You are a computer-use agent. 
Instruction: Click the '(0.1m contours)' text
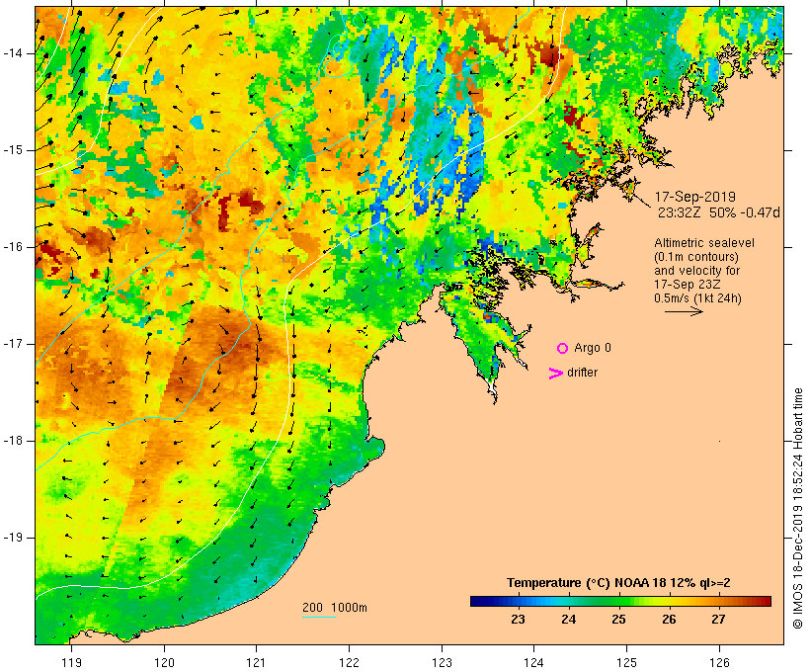coord(696,257)
